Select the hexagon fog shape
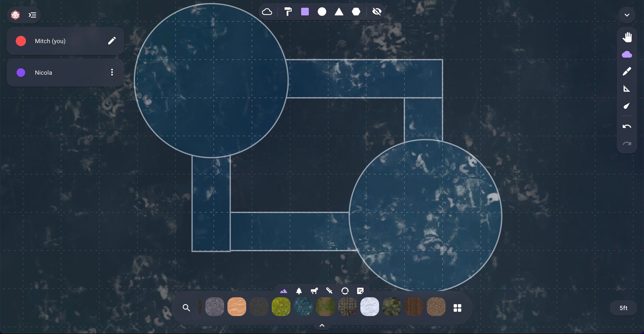The width and height of the screenshot is (644, 334). coord(356,12)
